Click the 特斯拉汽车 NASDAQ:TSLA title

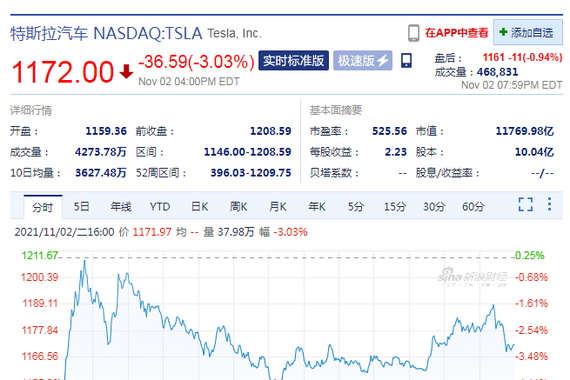(106, 33)
